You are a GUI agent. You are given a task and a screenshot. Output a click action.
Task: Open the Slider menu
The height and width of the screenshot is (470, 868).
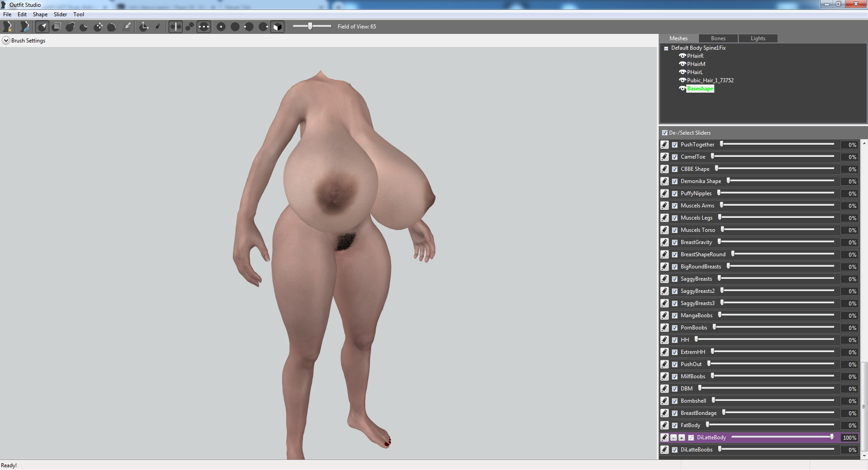coord(60,14)
